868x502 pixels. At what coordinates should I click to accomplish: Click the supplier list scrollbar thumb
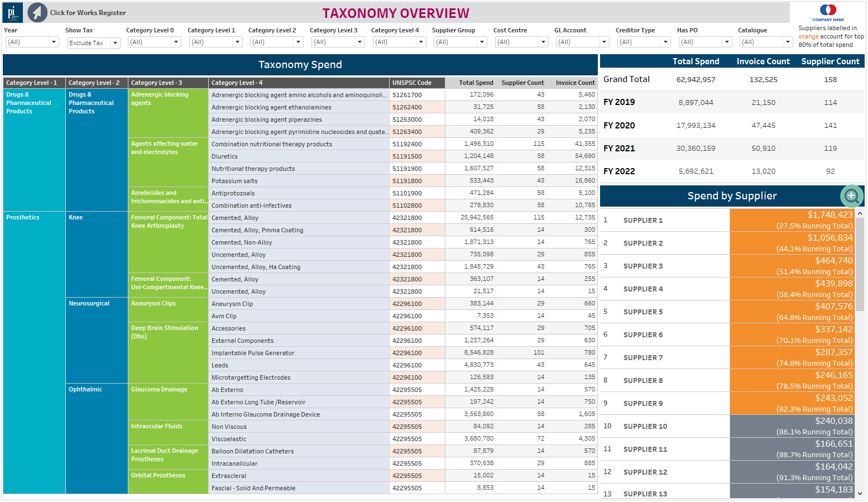860,264
